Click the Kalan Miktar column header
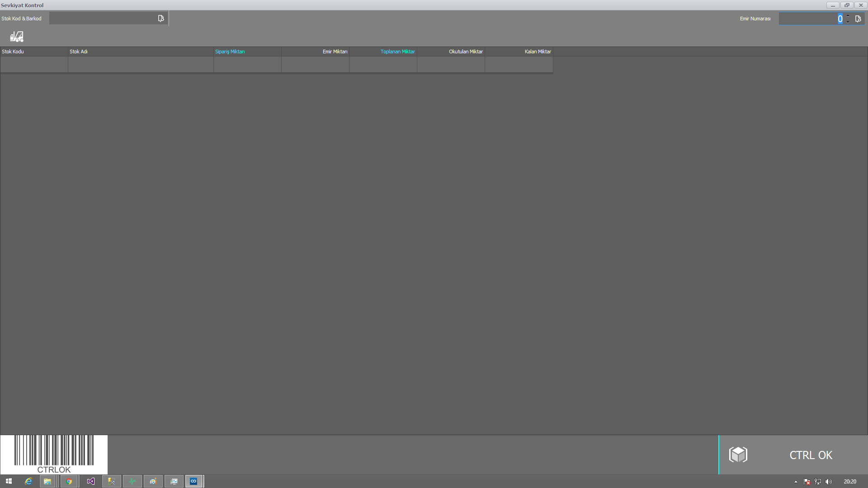This screenshot has height=488, width=868. coord(519,52)
